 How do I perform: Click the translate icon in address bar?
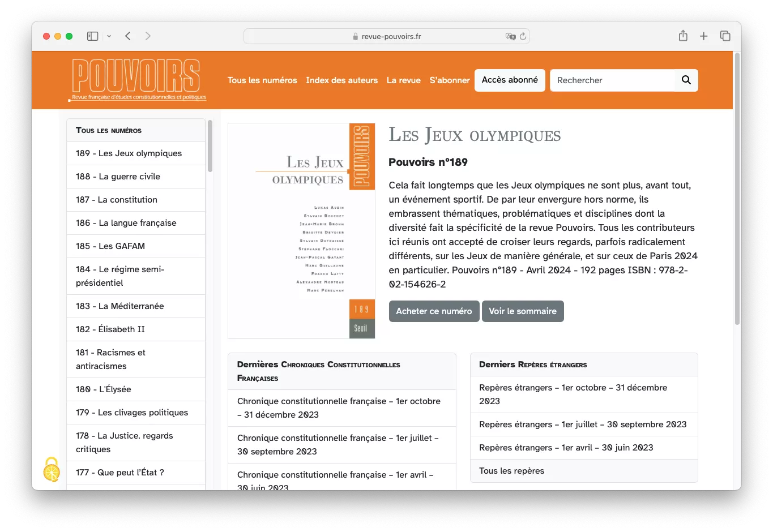(510, 36)
